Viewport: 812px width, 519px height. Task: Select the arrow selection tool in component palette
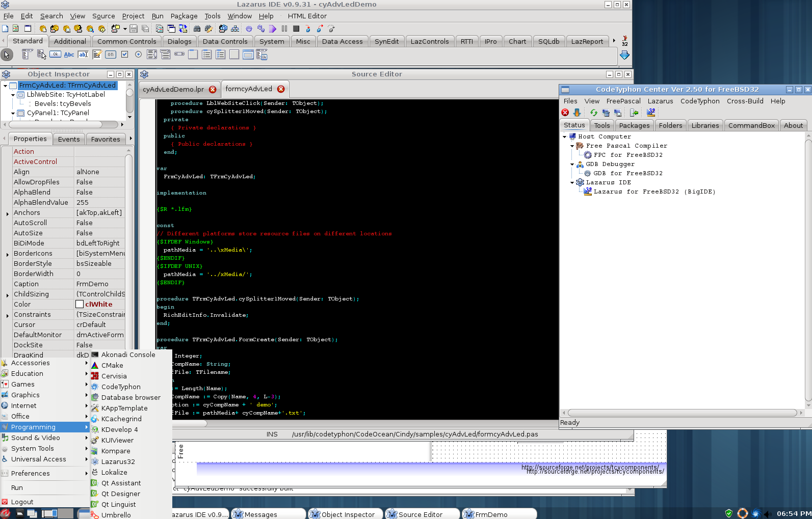pos(7,54)
